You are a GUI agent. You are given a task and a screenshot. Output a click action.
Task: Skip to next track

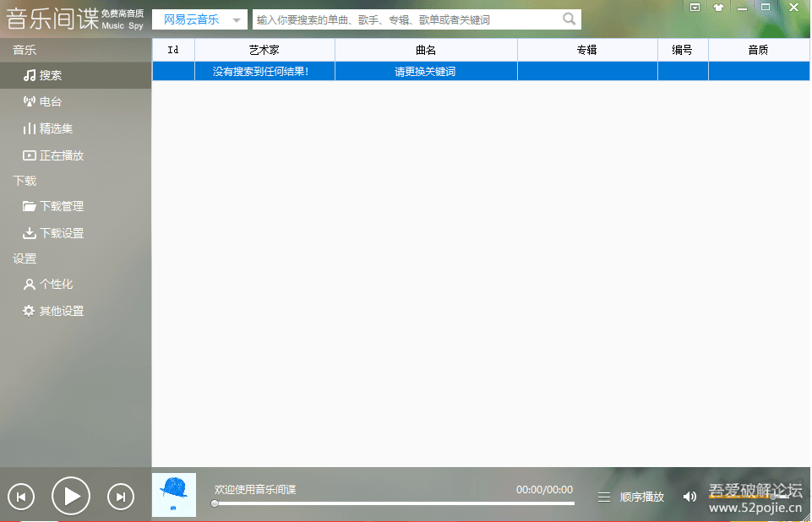tap(120, 497)
